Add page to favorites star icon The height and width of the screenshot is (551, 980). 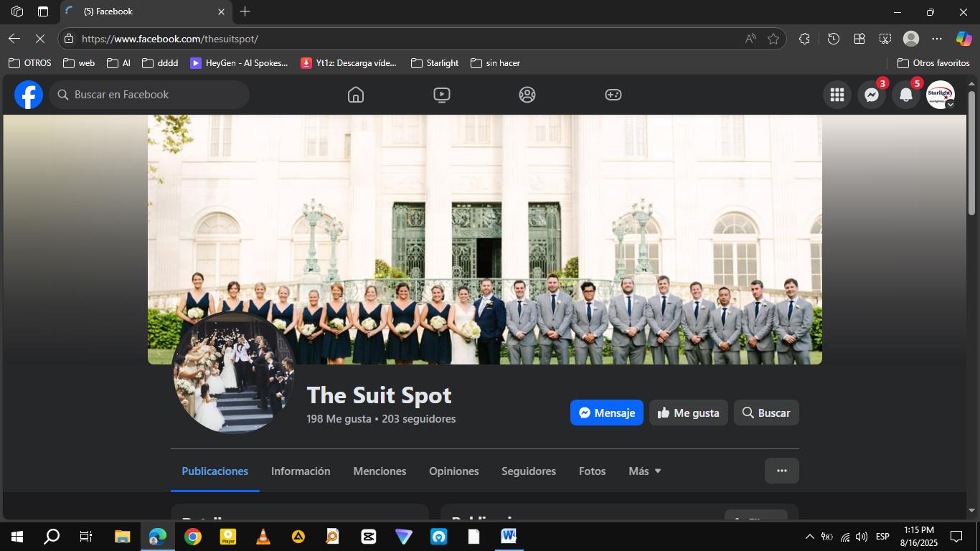pyautogui.click(x=773, y=39)
